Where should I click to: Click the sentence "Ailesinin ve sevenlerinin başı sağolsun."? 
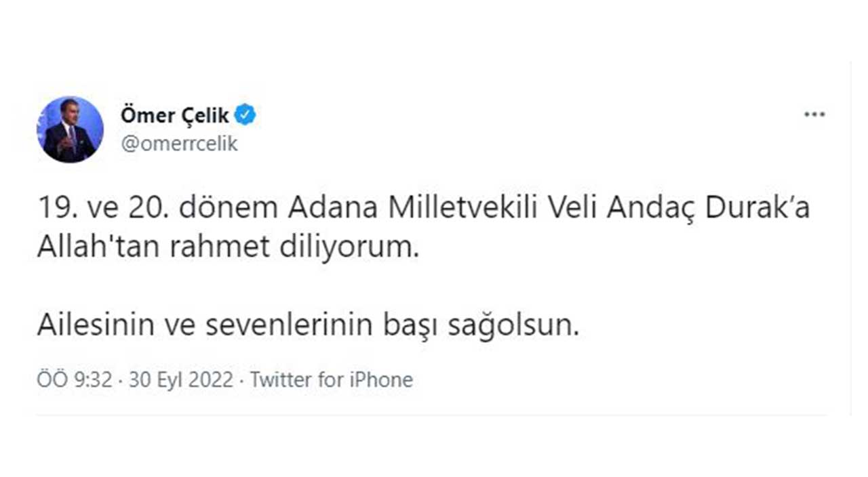pyautogui.click(x=309, y=327)
